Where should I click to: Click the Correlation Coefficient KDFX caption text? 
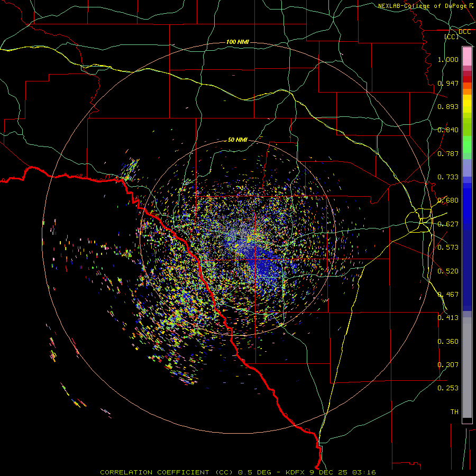click(x=237, y=472)
